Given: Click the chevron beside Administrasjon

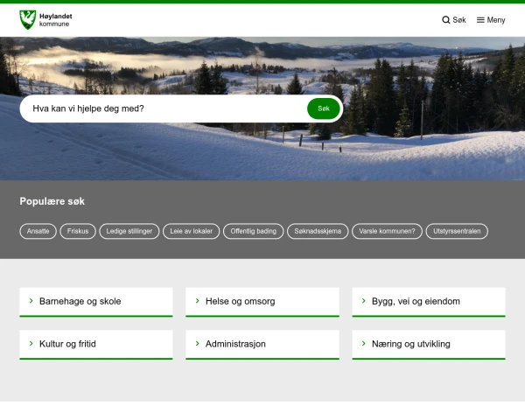Looking at the screenshot, I should coord(197,344).
